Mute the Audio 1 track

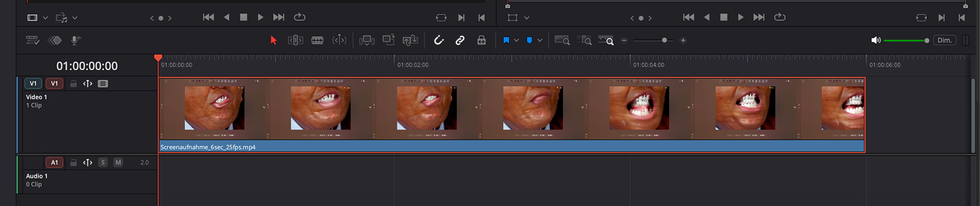[x=118, y=163]
